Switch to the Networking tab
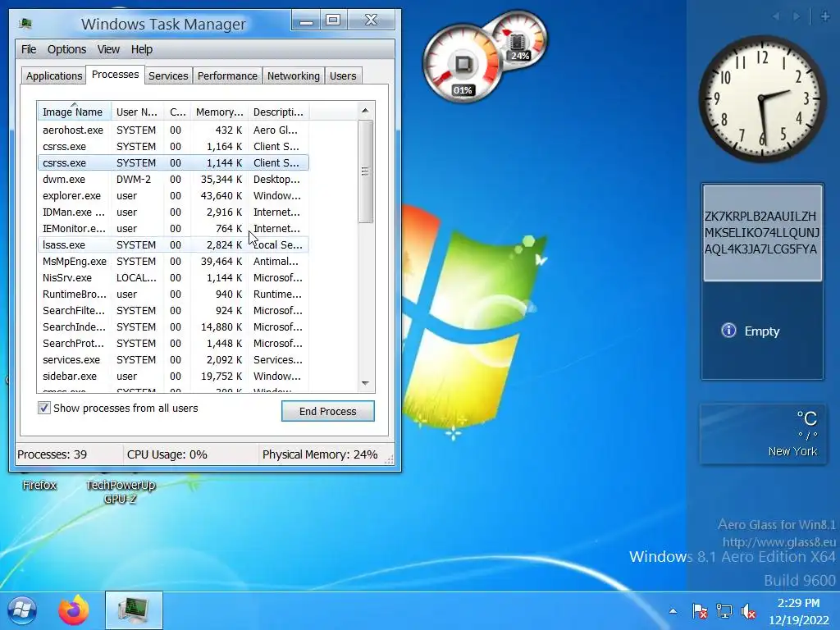The height and width of the screenshot is (630, 840). (x=293, y=76)
